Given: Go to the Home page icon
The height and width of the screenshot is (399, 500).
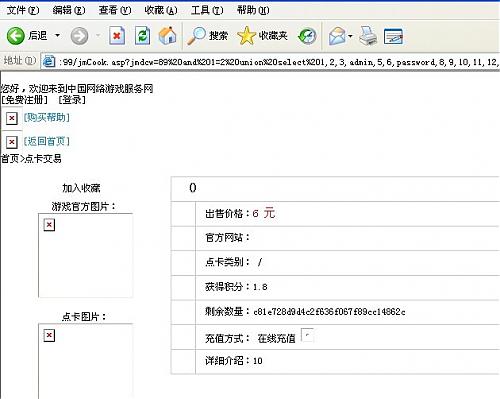Looking at the screenshot, I should coord(167,35).
